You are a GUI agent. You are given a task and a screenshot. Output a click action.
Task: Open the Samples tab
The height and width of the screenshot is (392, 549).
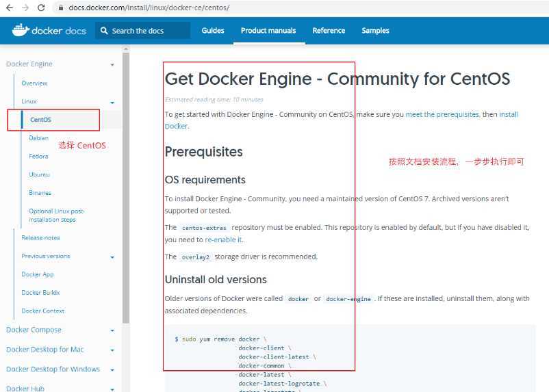pos(375,31)
